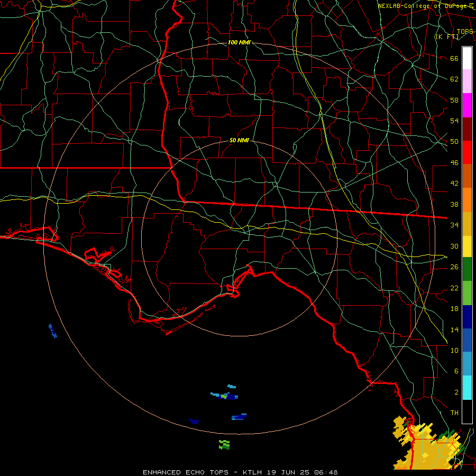
Task: Click the legend value "38"
Action: [454, 204]
